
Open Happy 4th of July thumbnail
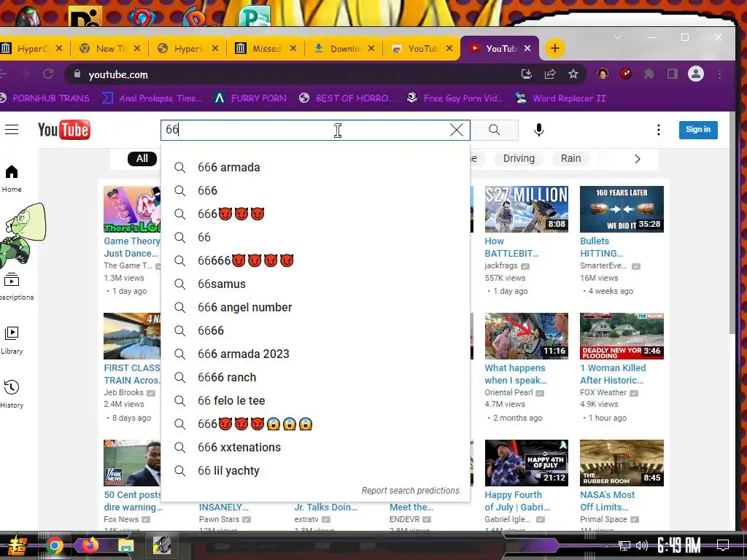527,463
